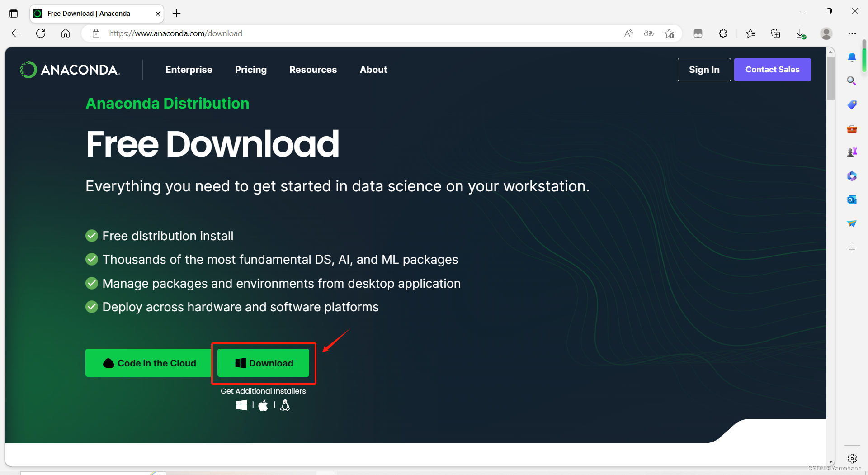Click the Deploy across hardware and software text
868x475 pixels.
coord(241,307)
